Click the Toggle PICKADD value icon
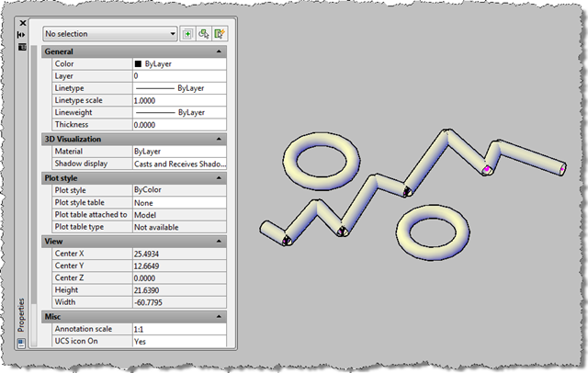Viewport: 588px width, 373px height. coord(187,33)
